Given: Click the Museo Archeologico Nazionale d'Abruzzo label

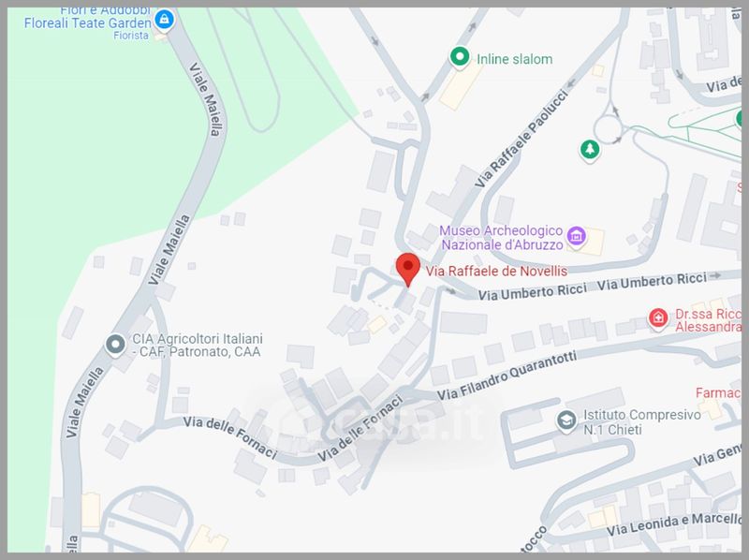Looking at the screenshot, I should click(501, 238).
